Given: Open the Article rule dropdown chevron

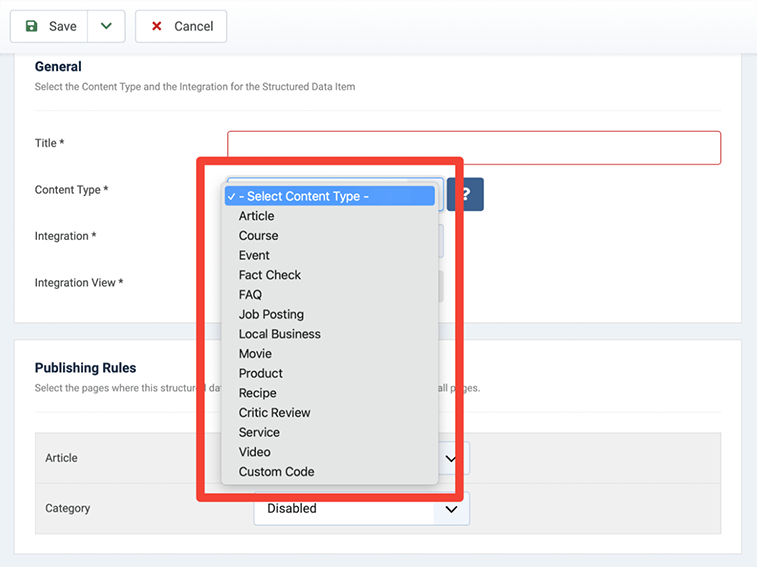Looking at the screenshot, I should pyautogui.click(x=451, y=458).
